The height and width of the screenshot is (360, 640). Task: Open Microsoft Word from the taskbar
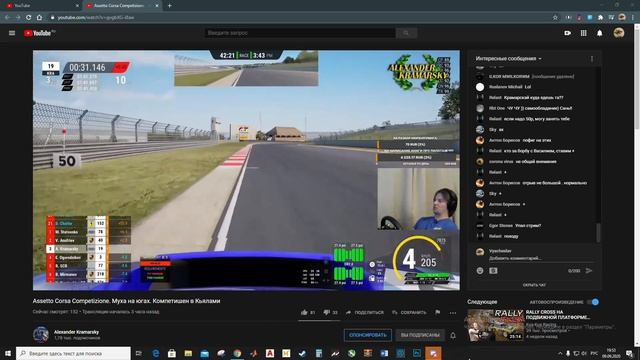[x=384, y=353]
